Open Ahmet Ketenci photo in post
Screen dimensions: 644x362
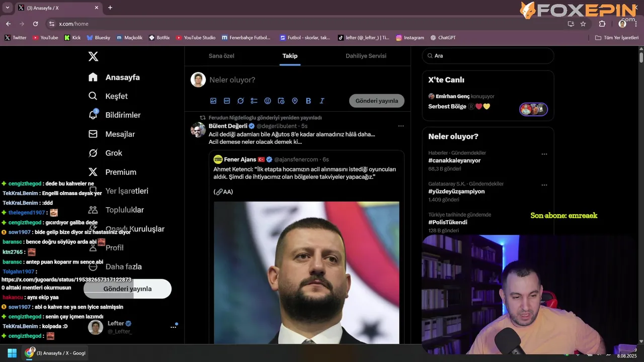click(306, 273)
